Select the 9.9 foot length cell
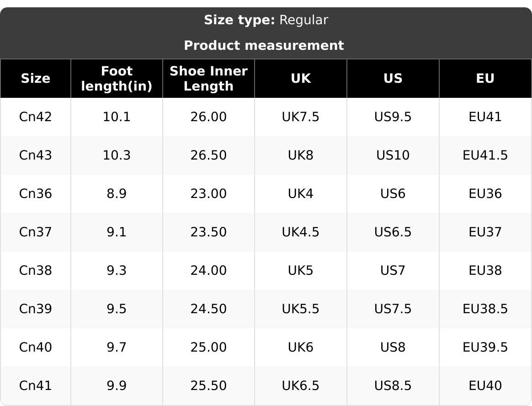 [x=117, y=385]
